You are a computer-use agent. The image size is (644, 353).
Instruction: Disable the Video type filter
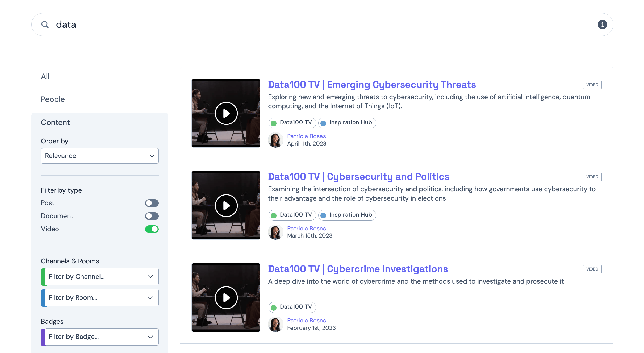coord(152,229)
